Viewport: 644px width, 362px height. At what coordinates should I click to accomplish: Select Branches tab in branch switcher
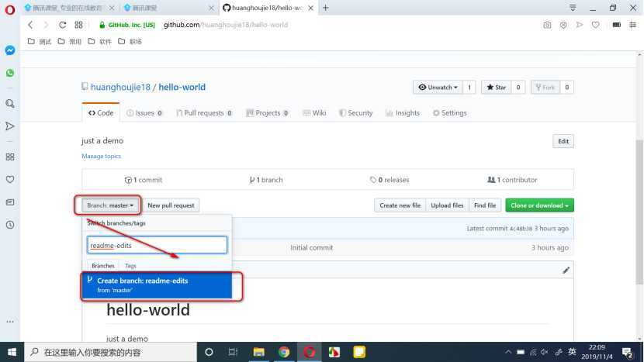click(x=103, y=266)
